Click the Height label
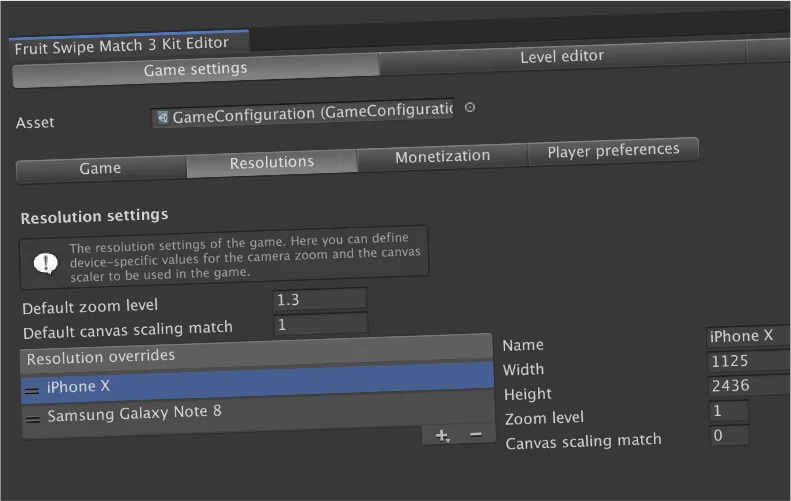The height and width of the screenshot is (501, 791). 528,394
